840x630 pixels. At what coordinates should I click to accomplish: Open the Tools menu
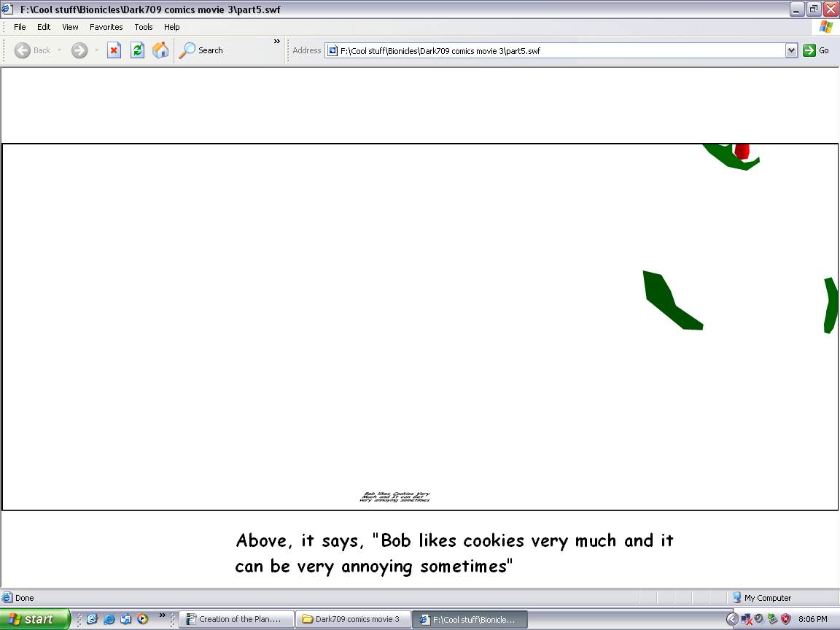(143, 27)
